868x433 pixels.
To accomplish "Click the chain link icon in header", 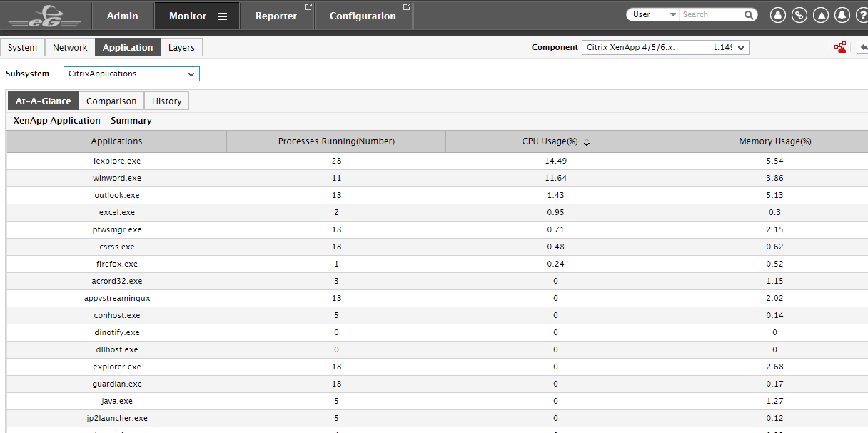I will [799, 15].
